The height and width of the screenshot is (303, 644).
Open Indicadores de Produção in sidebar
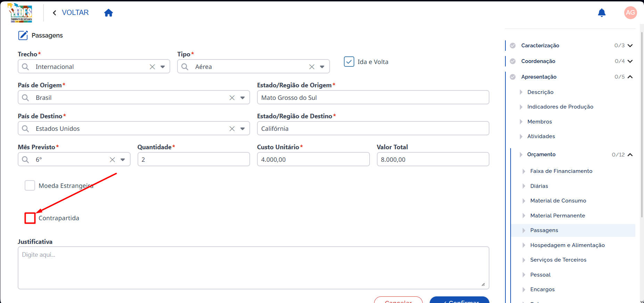(560, 107)
